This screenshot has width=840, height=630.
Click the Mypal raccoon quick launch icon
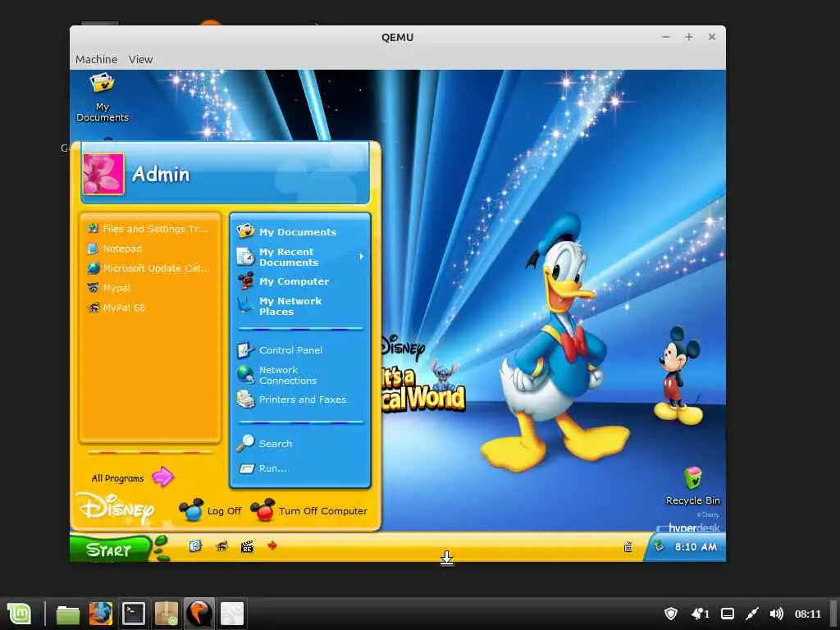(x=221, y=546)
